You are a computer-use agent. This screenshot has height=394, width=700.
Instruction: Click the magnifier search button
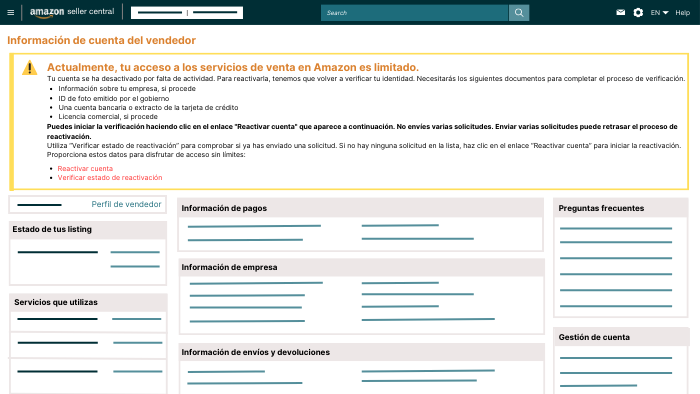(519, 12)
